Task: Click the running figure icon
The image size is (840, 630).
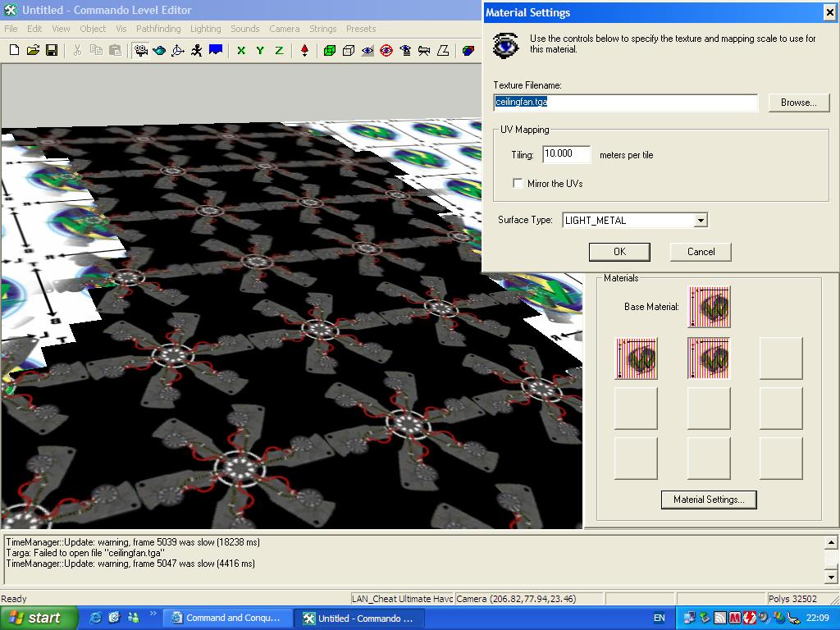Action: (x=197, y=50)
